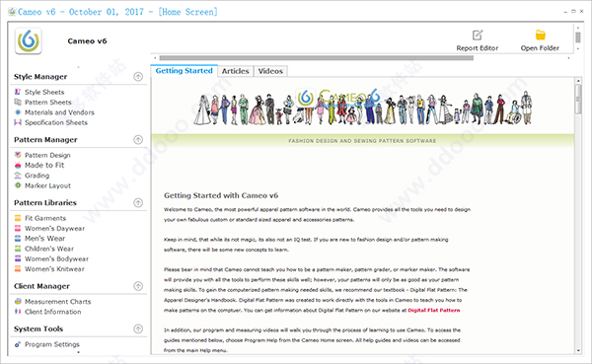The image size is (592, 364).
Task: Open Materials and Vendors
Action: [x=59, y=112]
